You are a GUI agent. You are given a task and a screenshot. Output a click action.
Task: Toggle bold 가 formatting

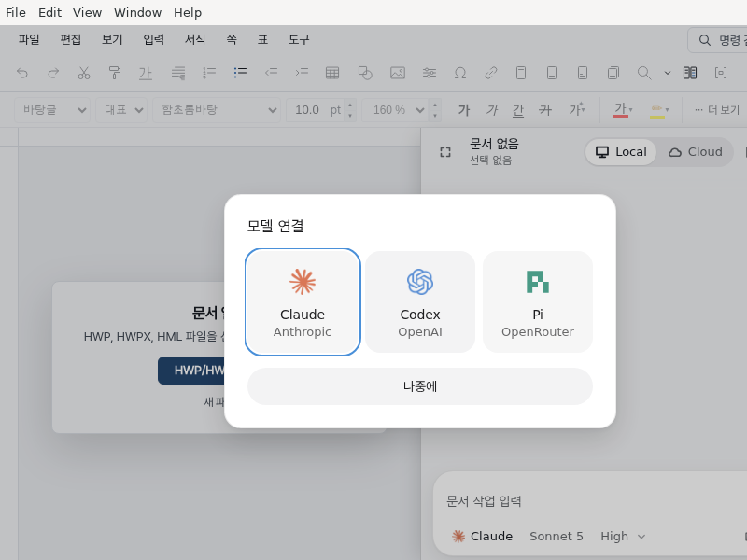tap(464, 110)
